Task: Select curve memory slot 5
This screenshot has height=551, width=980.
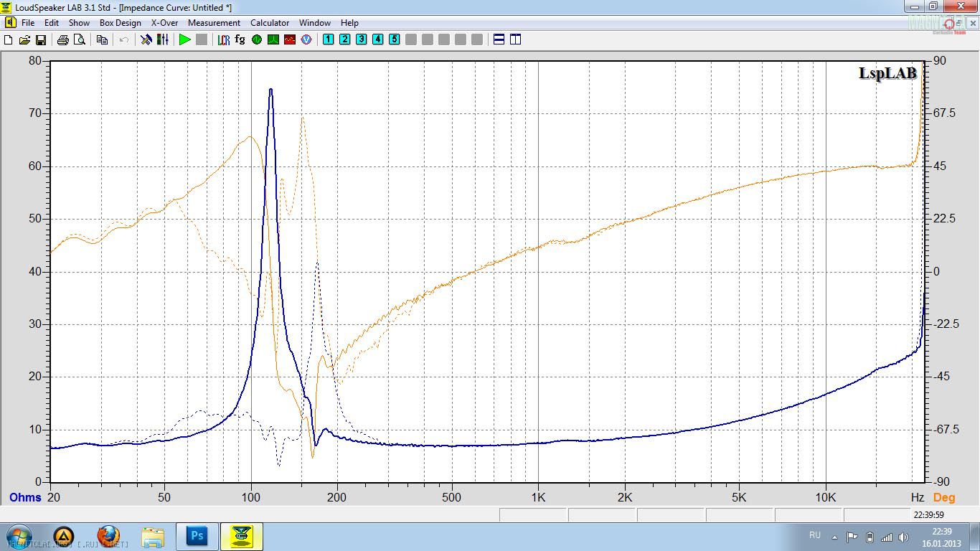Action: (394, 39)
